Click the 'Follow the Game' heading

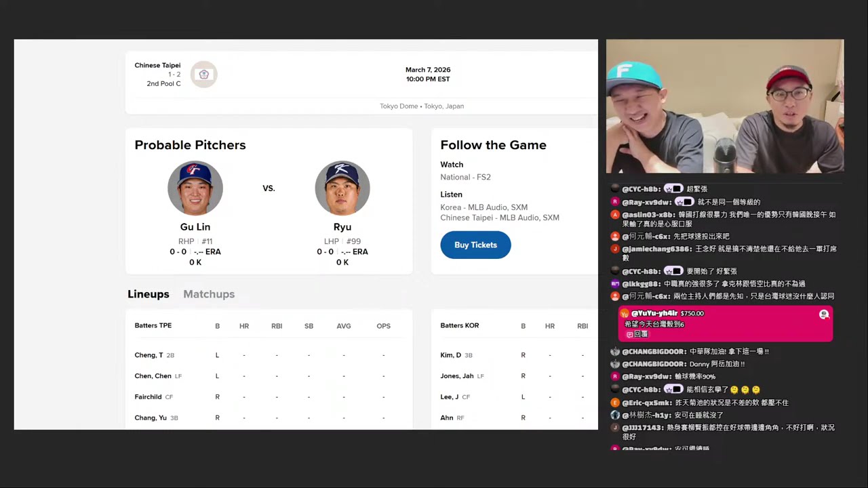coord(493,145)
